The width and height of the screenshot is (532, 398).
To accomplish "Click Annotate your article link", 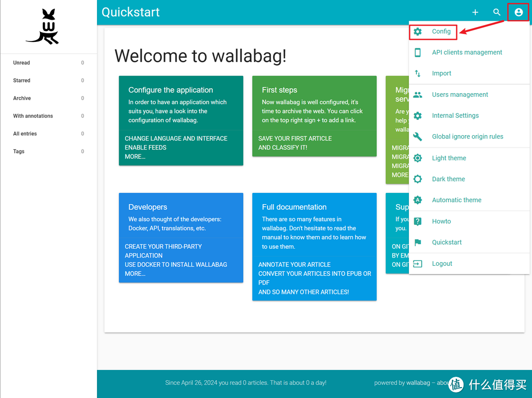I will pyautogui.click(x=294, y=265).
